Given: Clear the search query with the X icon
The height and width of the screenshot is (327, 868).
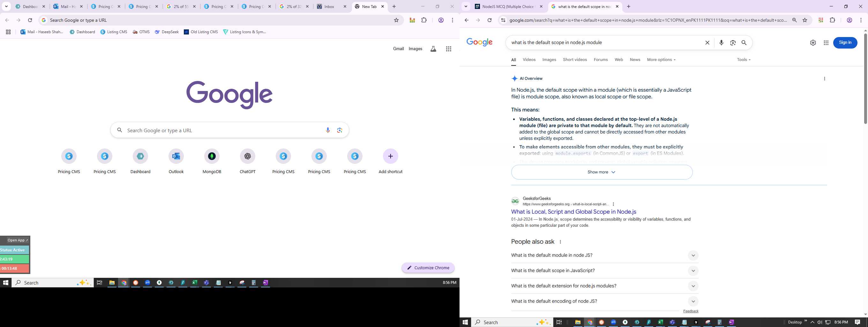Looking at the screenshot, I should point(707,43).
